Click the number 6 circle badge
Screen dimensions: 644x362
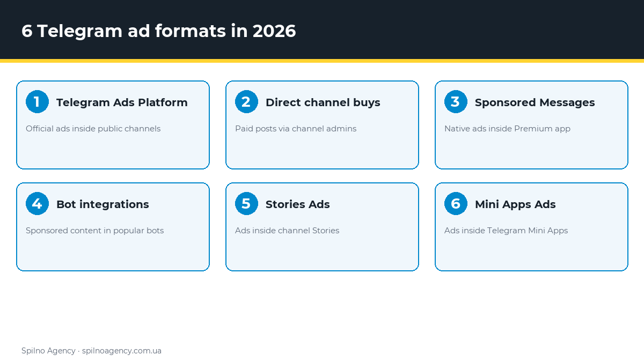pyautogui.click(x=456, y=203)
